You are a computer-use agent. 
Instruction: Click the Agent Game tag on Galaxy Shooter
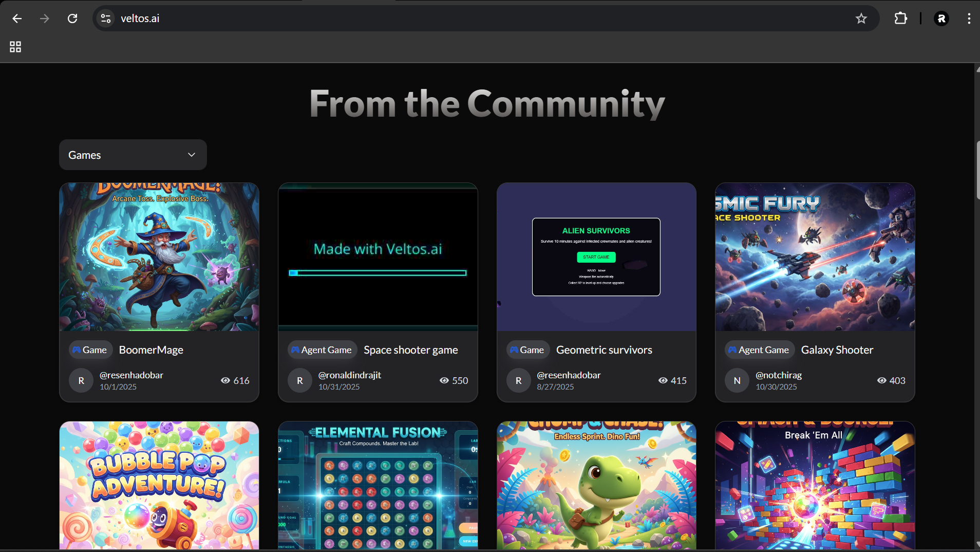[759, 350]
